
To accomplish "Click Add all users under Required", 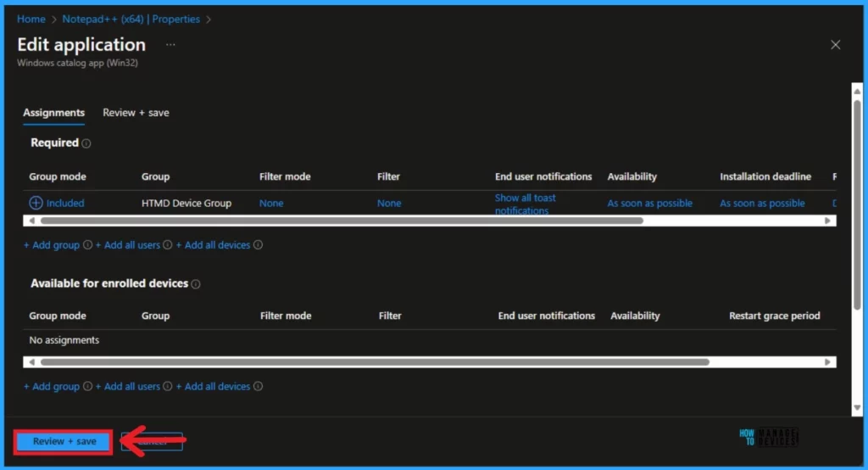I will (x=127, y=245).
